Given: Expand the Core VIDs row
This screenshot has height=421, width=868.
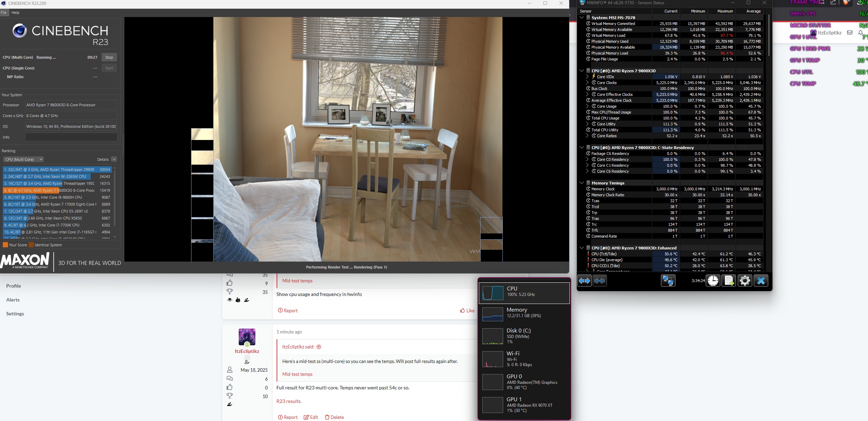Looking at the screenshot, I should (588, 77).
